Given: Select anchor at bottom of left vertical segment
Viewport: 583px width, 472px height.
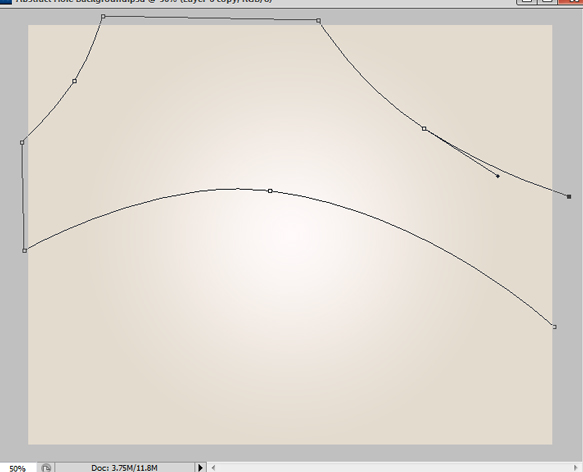Looking at the screenshot, I should 25,251.
